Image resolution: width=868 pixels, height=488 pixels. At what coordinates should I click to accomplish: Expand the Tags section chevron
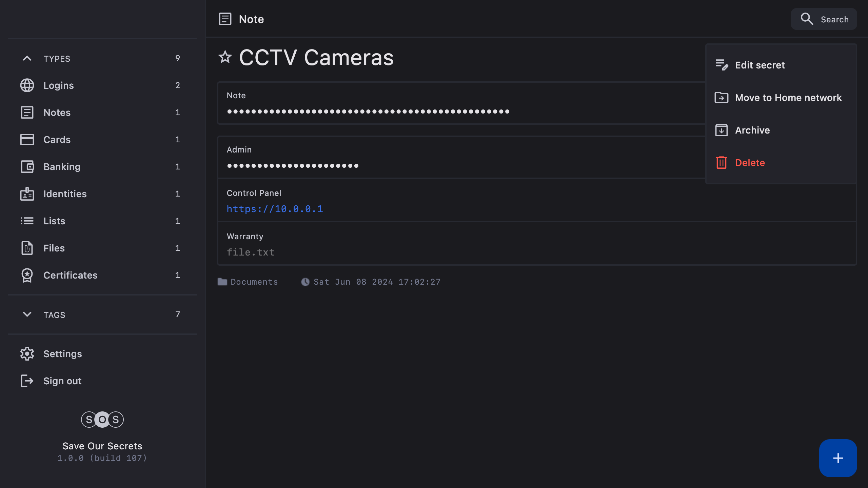(27, 314)
